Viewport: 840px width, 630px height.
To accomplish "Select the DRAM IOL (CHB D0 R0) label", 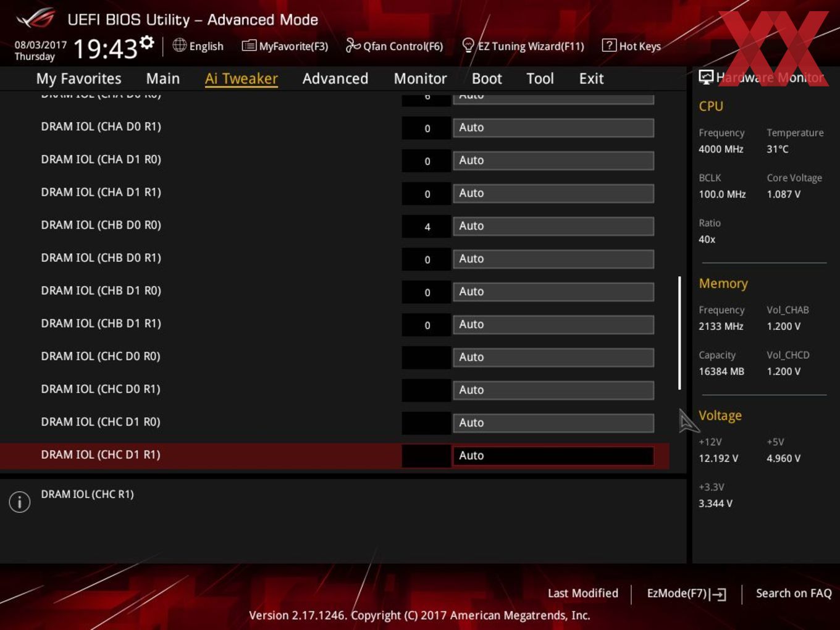I will coord(101,225).
